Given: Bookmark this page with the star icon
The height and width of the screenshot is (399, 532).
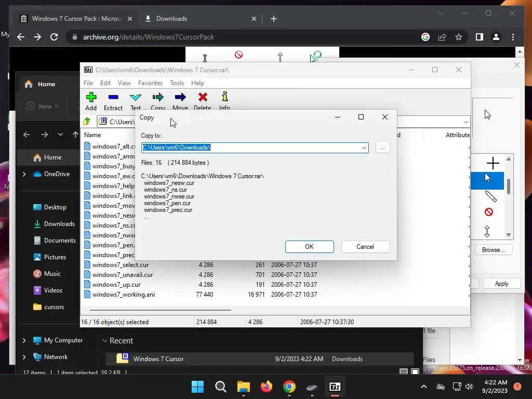Looking at the screenshot, I should pyautogui.click(x=459, y=37).
